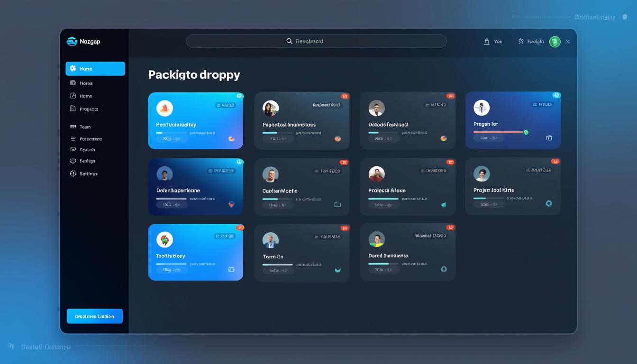Click red badge on Projeest & lene card
Screen dimensions: 637x364
(451, 162)
